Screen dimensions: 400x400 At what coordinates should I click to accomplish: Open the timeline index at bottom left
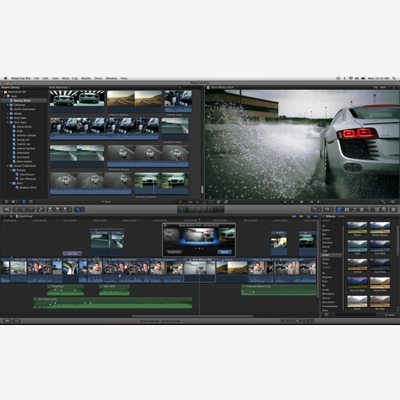click(7, 321)
